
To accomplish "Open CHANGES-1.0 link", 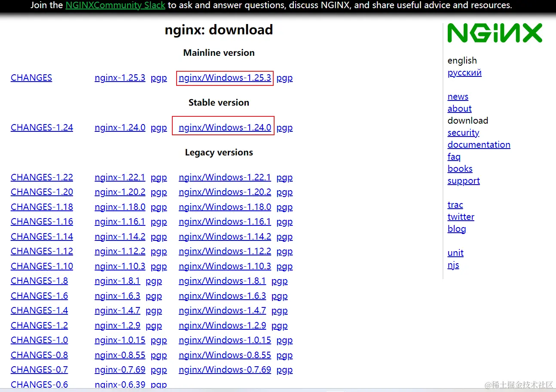I will click(x=39, y=340).
